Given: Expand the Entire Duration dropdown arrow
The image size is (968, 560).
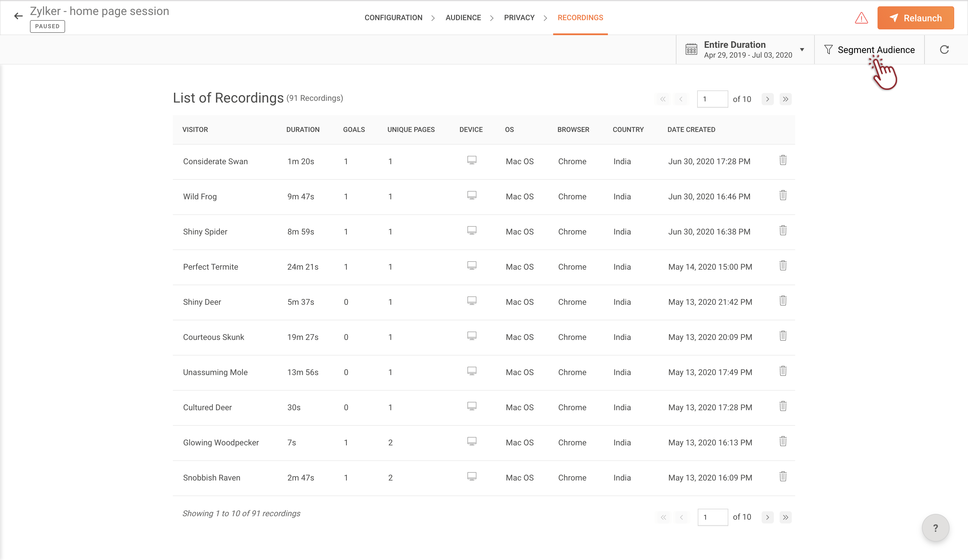Looking at the screenshot, I should (x=802, y=50).
